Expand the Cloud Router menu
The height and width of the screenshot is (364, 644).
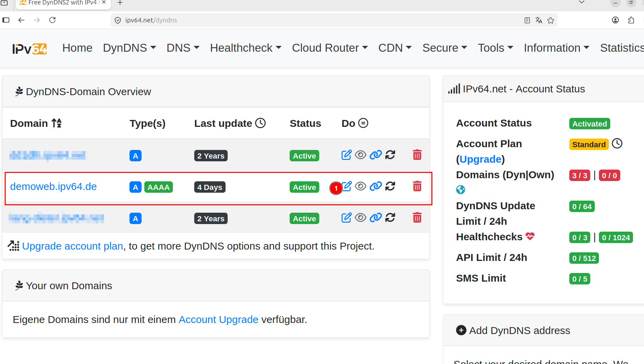(330, 48)
